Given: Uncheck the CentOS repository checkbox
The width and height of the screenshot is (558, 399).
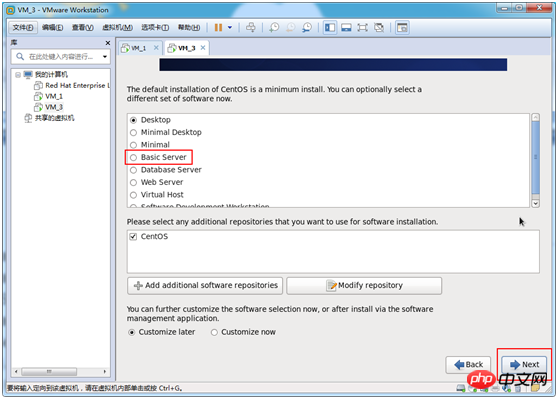Looking at the screenshot, I should pyautogui.click(x=133, y=237).
